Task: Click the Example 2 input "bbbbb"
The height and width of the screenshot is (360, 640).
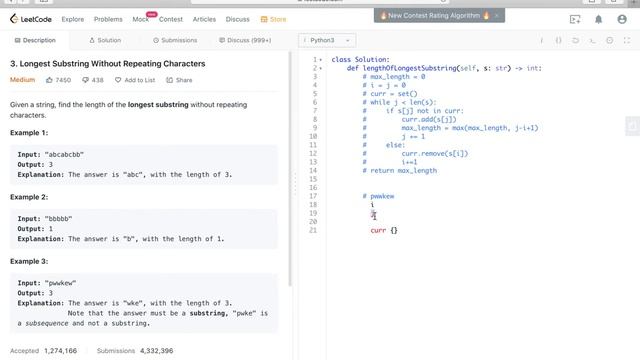Action: point(58,219)
